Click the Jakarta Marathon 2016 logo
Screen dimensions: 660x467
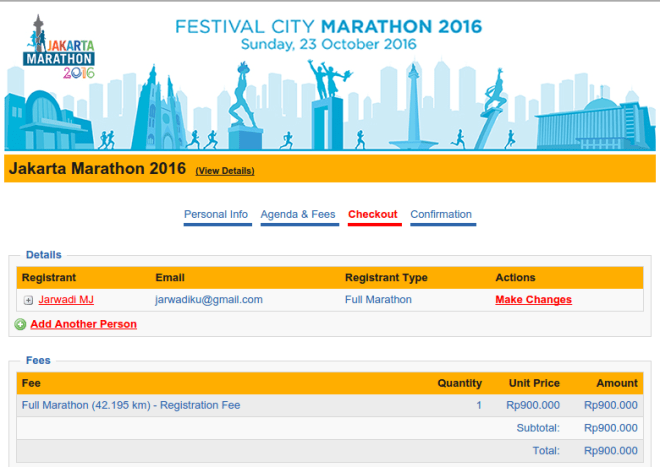click(x=59, y=47)
